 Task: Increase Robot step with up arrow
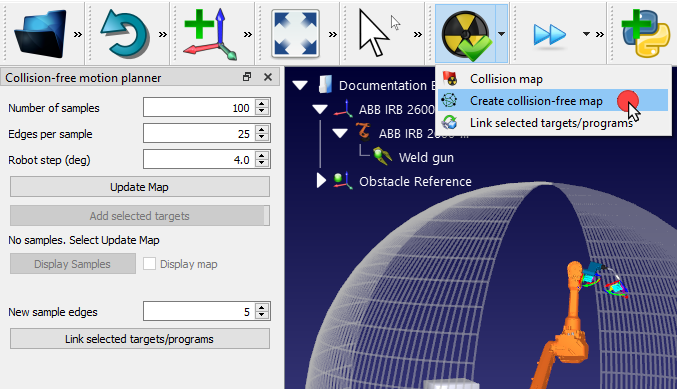point(262,155)
